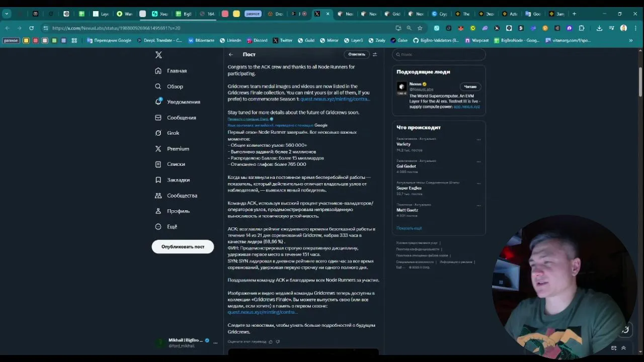Bookmark this page star icon
The height and width of the screenshot is (362, 644).
click(420, 28)
